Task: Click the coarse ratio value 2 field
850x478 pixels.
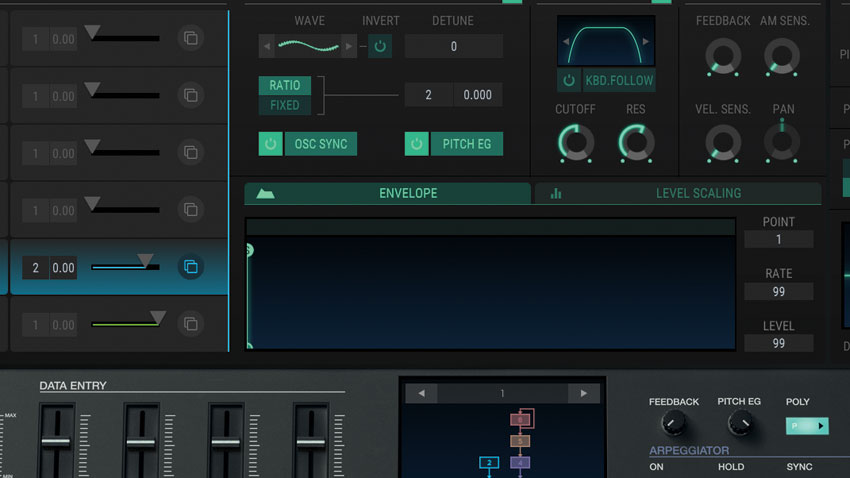Action: click(428, 95)
